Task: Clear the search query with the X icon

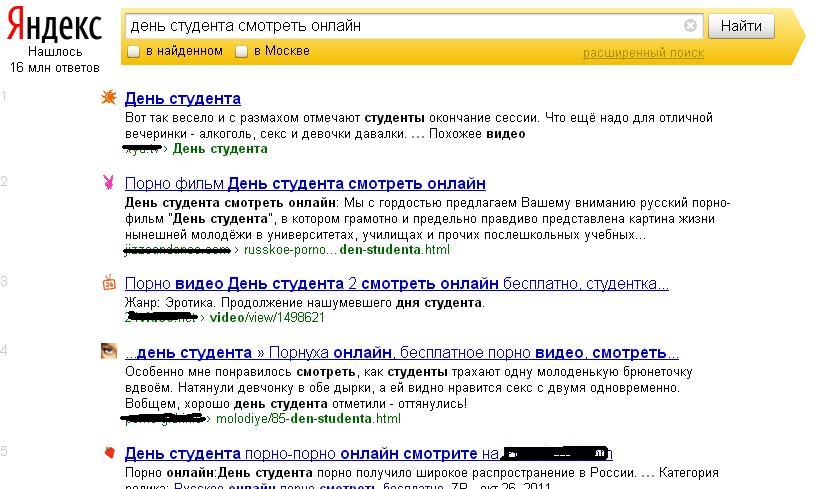Action: point(690,25)
